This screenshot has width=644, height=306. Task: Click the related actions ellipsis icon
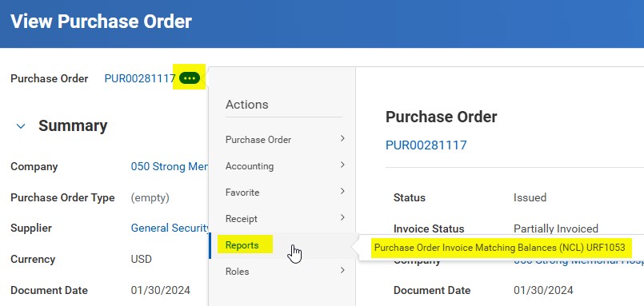pos(190,77)
